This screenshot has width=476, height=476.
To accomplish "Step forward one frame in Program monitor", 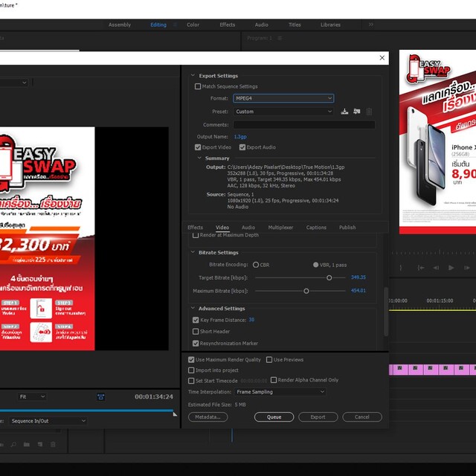I will coord(466,268).
